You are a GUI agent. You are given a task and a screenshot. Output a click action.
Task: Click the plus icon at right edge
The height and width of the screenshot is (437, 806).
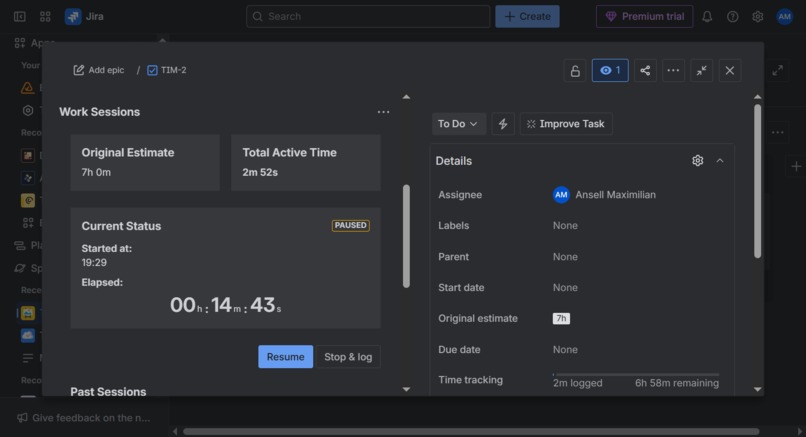tap(796, 166)
